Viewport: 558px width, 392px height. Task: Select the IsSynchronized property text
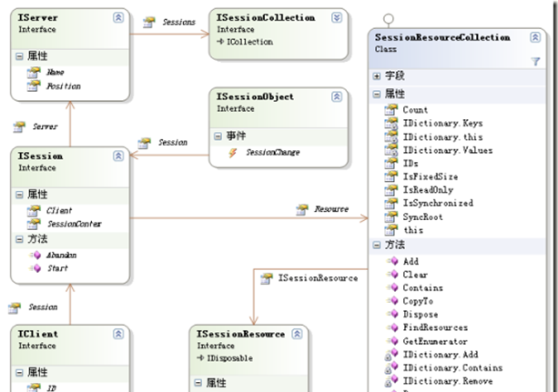(x=438, y=204)
